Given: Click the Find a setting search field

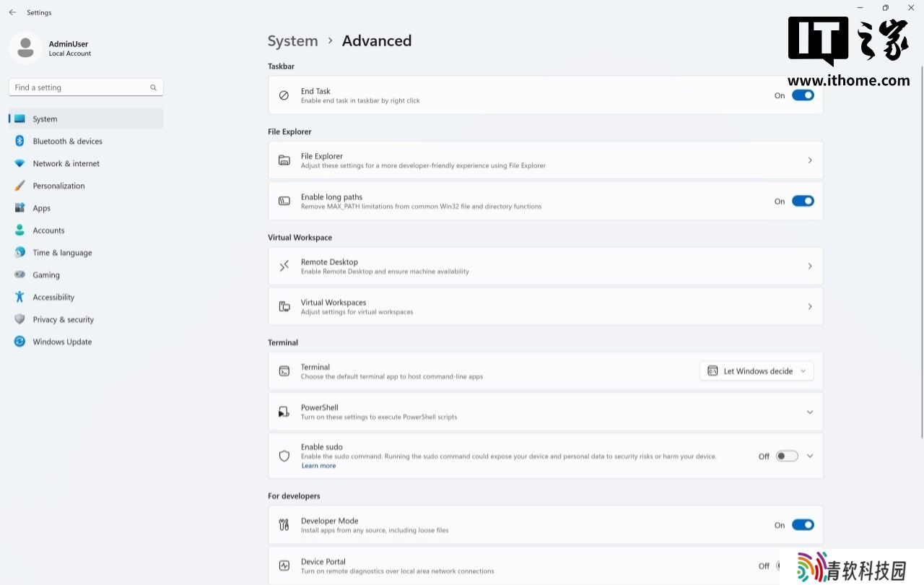Looking at the screenshot, I should click(x=79, y=87).
